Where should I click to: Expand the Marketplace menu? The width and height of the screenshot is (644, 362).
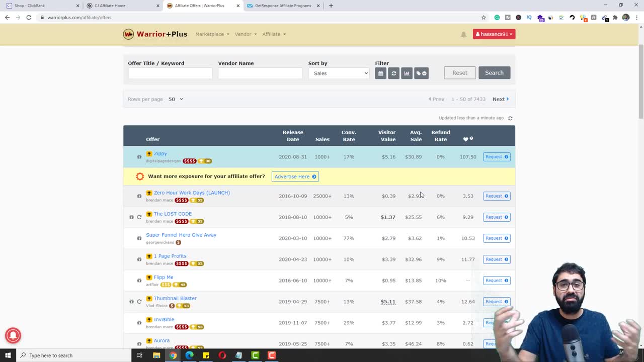(x=212, y=34)
